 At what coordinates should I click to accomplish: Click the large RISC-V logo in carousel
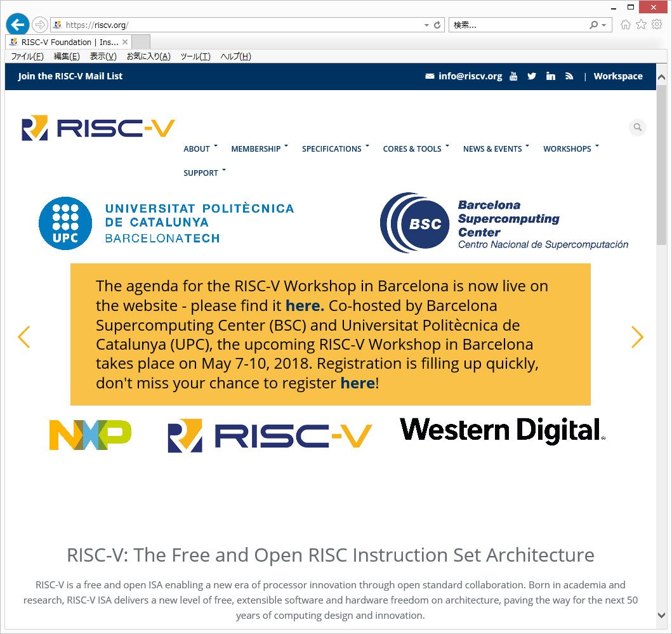(x=270, y=435)
